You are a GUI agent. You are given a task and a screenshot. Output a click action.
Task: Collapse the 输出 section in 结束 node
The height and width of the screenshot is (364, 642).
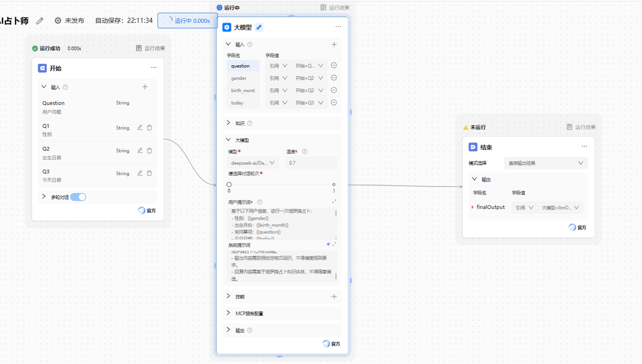pos(474,179)
